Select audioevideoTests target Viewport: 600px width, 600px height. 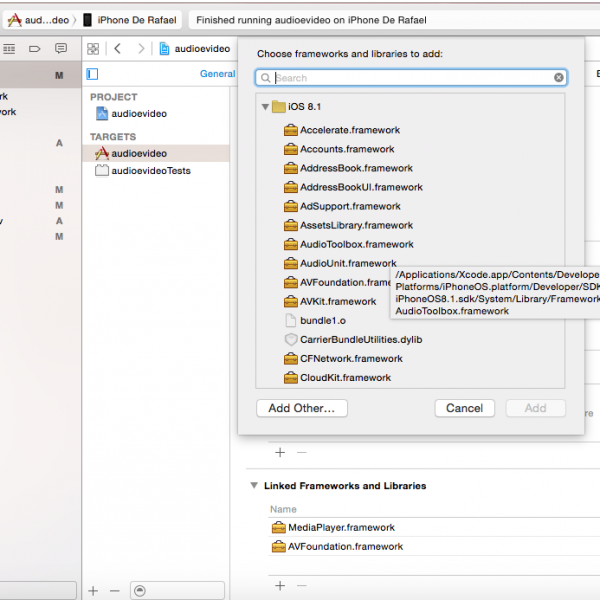(143, 171)
